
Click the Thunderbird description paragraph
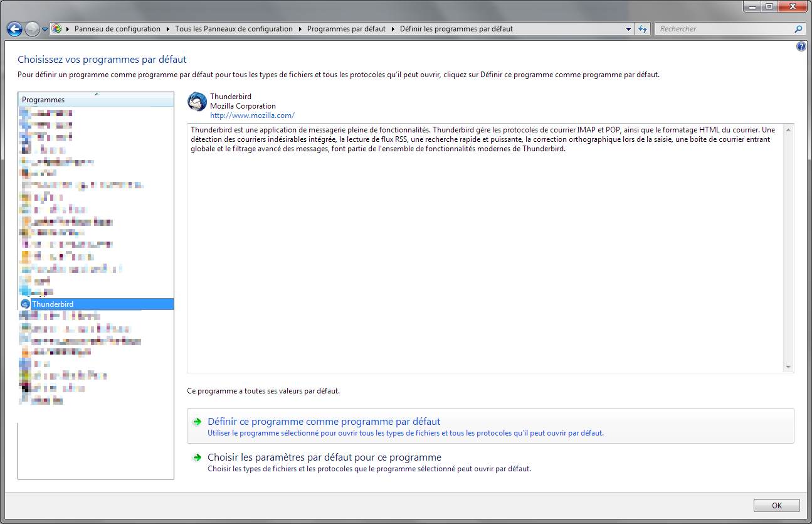(x=483, y=139)
